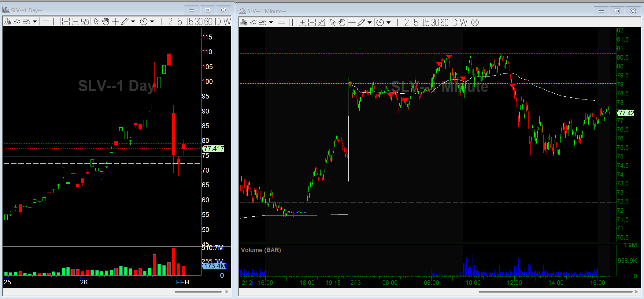Click right scroll arrow in SLV 1 Minute window
The height and width of the screenshot is (299, 644).
tap(636, 292)
